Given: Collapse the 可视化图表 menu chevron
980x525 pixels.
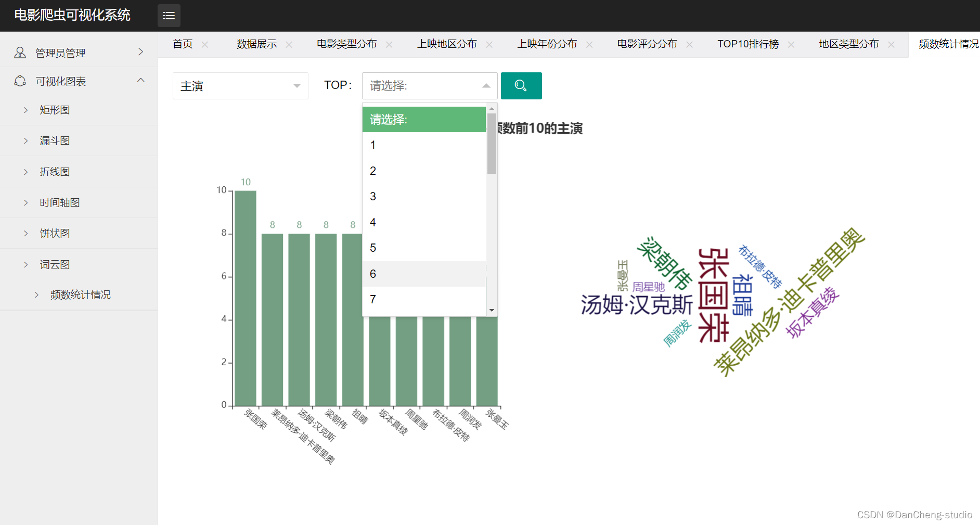Looking at the screenshot, I should pos(140,80).
